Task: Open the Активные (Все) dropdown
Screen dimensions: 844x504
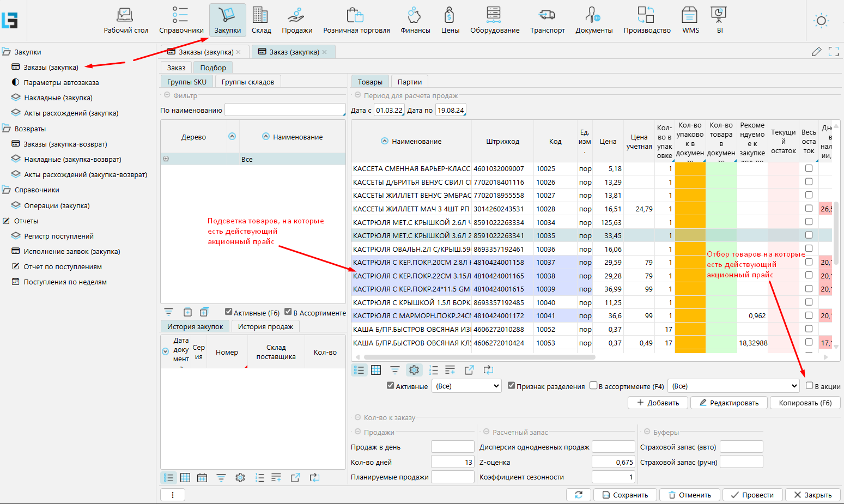Action: 466,386
